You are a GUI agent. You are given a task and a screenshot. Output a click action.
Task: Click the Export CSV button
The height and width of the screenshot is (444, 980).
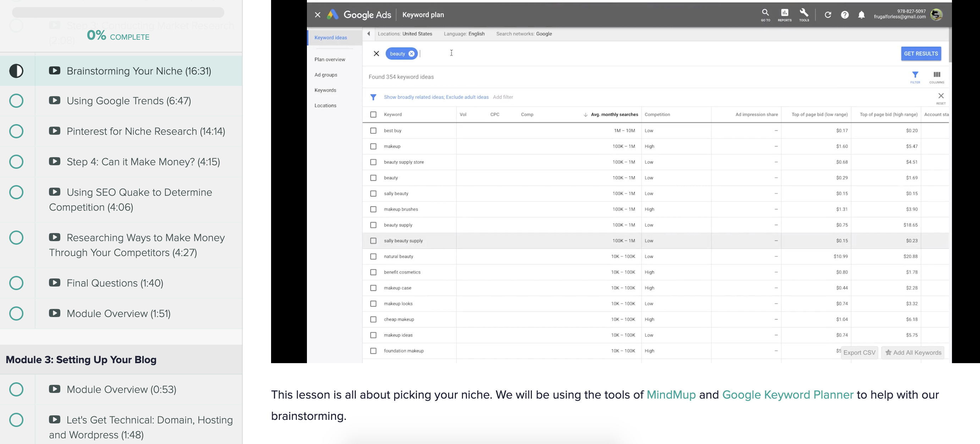point(859,353)
